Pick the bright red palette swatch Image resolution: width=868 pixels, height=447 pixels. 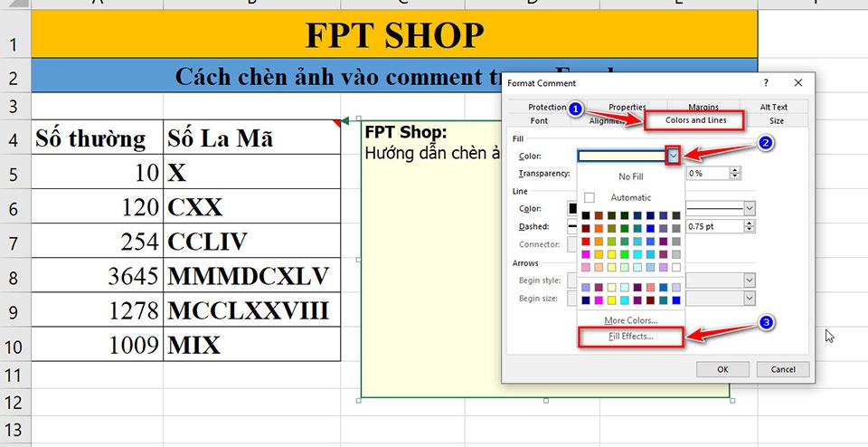586,242
